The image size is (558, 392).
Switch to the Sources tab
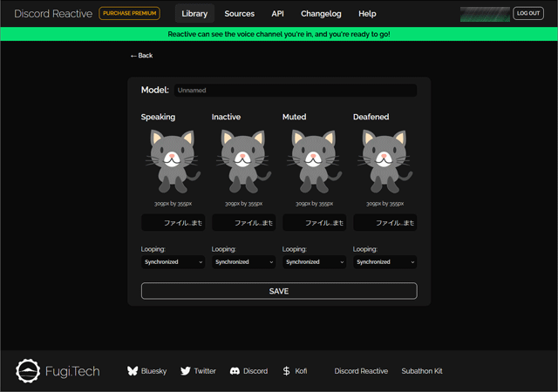click(x=239, y=14)
